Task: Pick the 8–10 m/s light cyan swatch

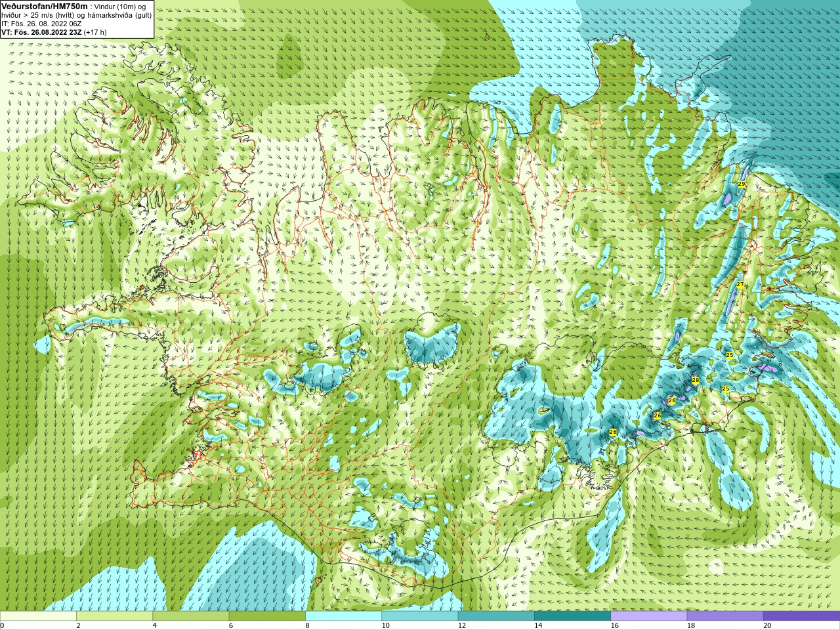Action: (x=343, y=616)
